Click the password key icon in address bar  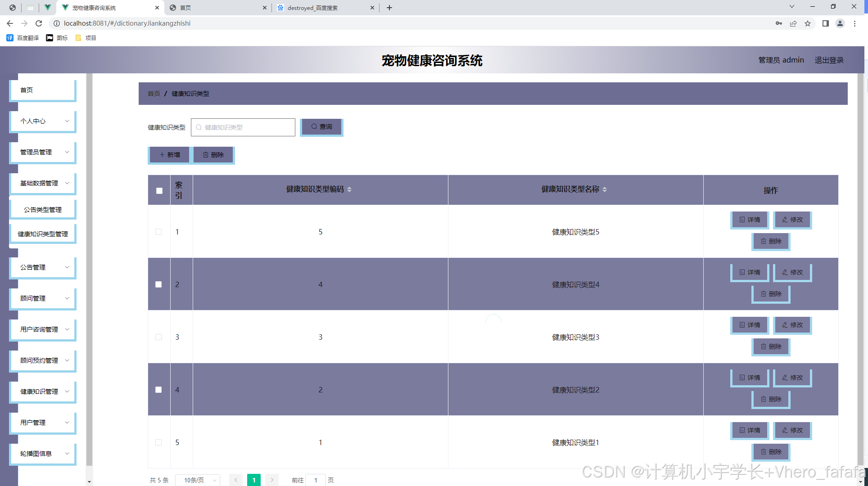tap(778, 23)
